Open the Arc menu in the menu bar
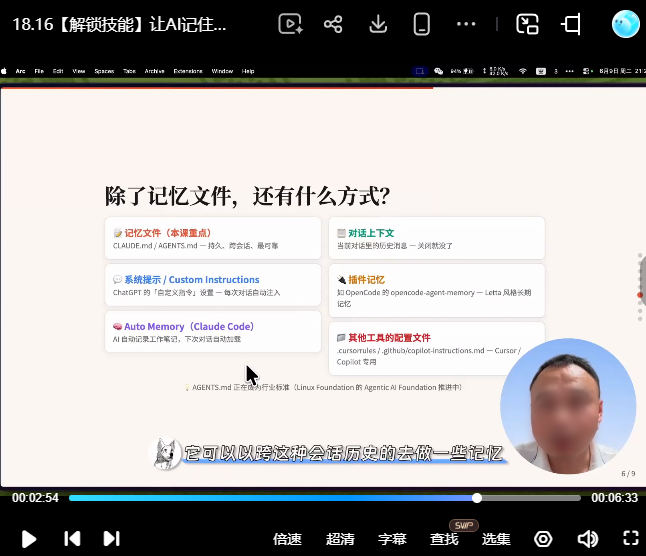This screenshot has height=556, width=646. click(x=20, y=71)
